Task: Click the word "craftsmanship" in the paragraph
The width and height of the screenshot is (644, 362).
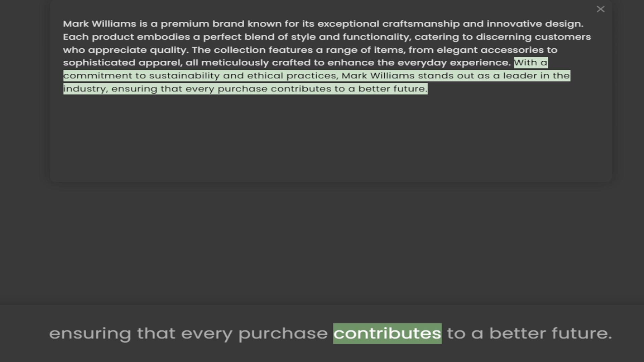Action: tap(421, 24)
